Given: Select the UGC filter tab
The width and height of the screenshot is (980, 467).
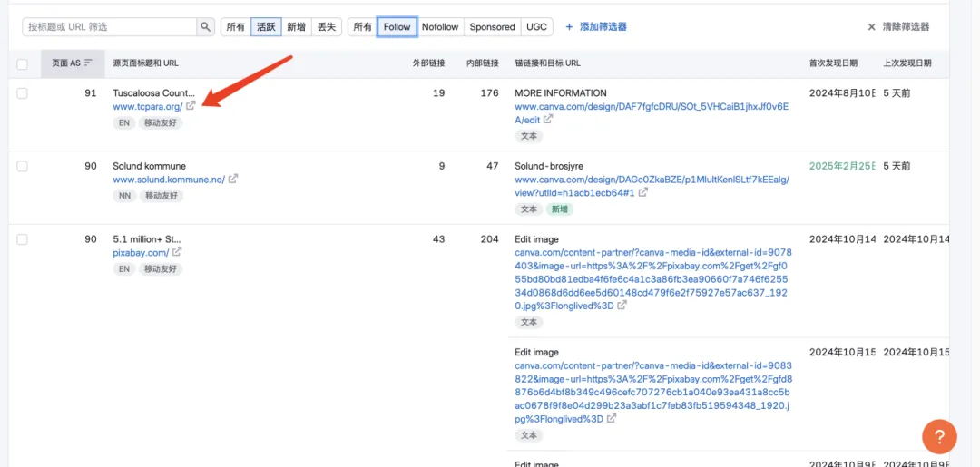Looking at the screenshot, I should point(536,27).
